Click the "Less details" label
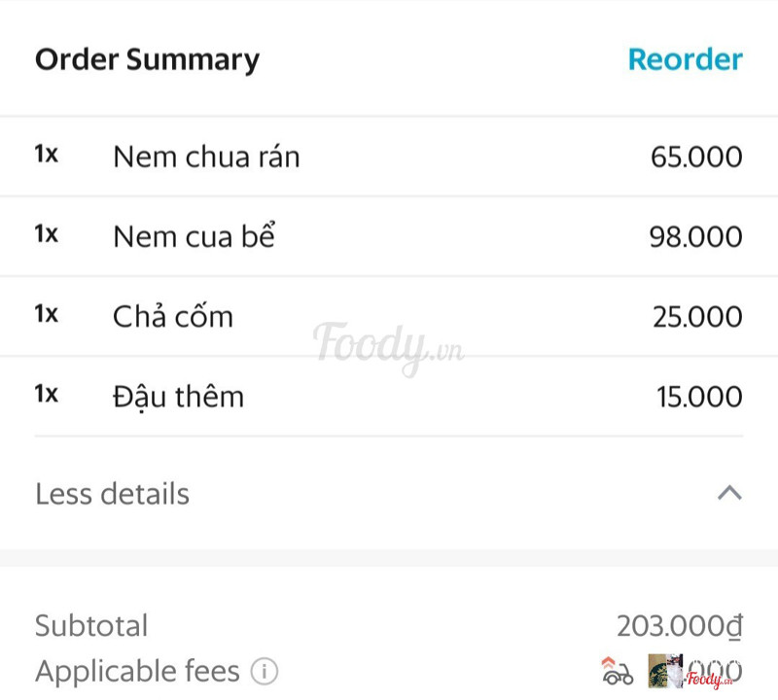 point(112,494)
